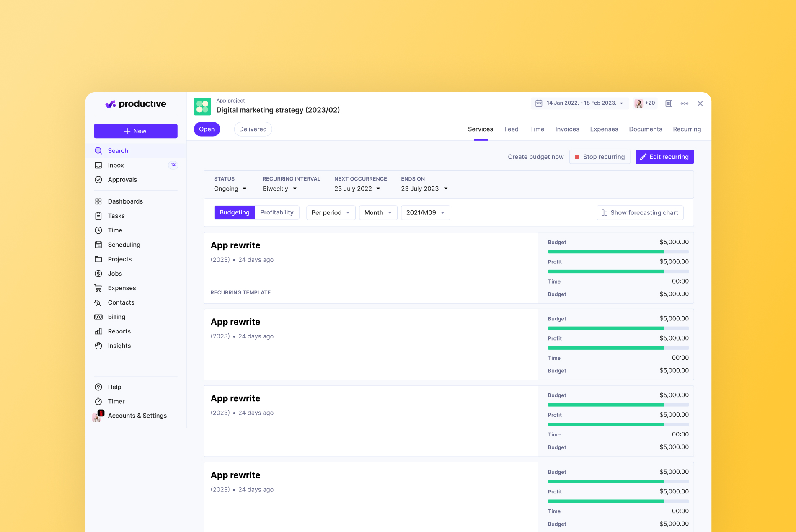Screen dimensions: 796x532
Task: Expand the 2021/M09 period dropdown
Action: 425,212
